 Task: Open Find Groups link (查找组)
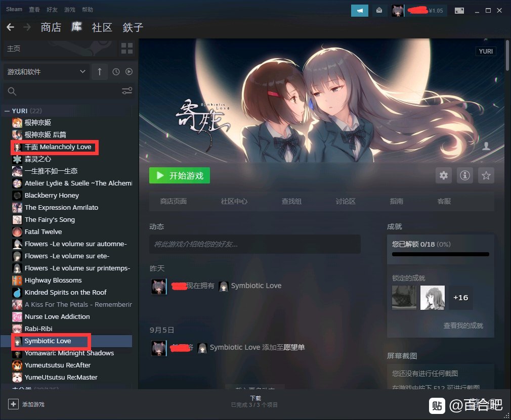coord(291,201)
